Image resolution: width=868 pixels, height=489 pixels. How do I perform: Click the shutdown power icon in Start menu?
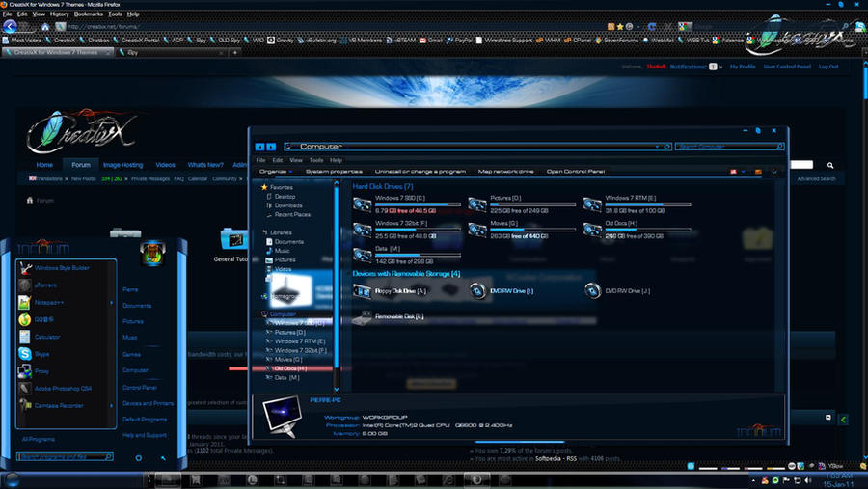[138, 458]
